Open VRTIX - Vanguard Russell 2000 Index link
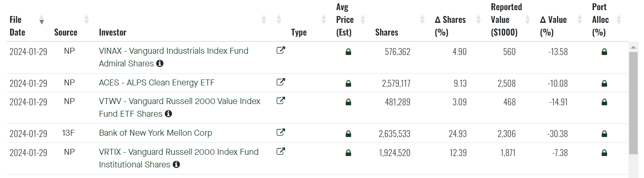This screenshot has width=644, height=178. coord(178,158)
